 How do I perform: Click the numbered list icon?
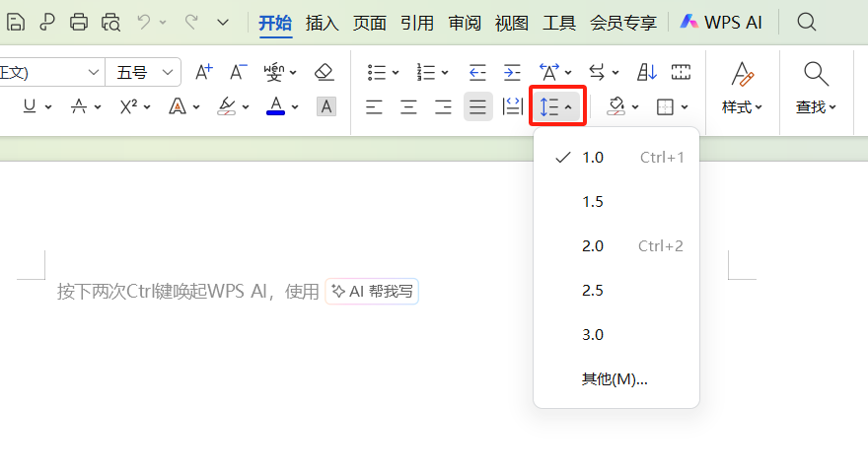tap(426, 72)
